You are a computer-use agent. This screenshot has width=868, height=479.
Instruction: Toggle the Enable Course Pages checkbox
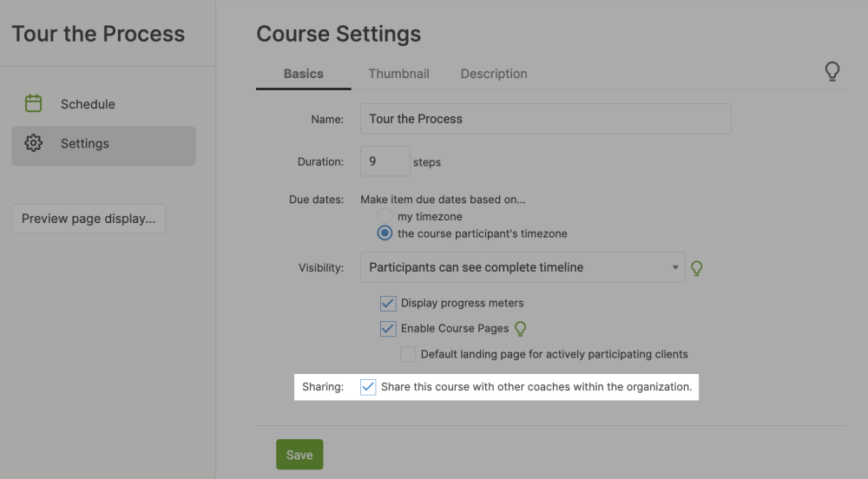pos(388,329)
